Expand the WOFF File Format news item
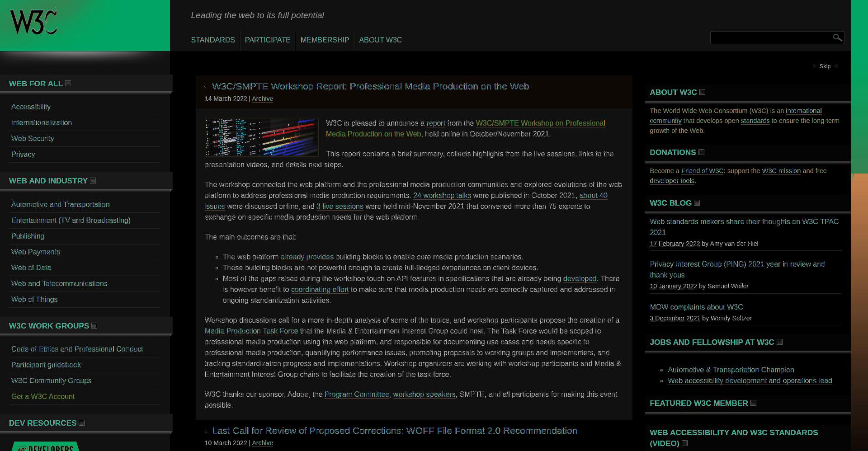The width and height of the screenshot is (868, 451). (x=207, y=432)
